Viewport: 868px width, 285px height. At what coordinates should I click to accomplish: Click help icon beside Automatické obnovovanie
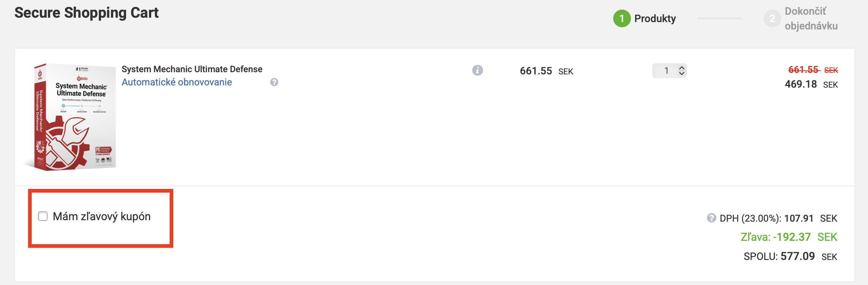(274, 82)
